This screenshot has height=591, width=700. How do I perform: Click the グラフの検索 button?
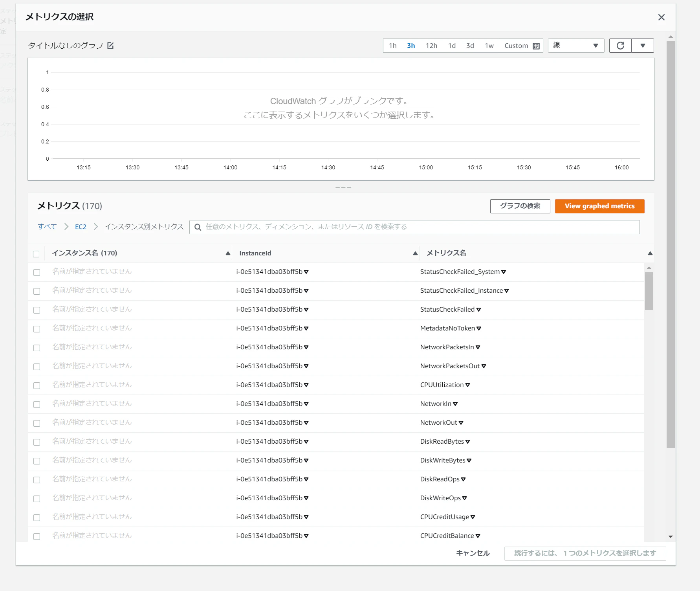(520, 206)
